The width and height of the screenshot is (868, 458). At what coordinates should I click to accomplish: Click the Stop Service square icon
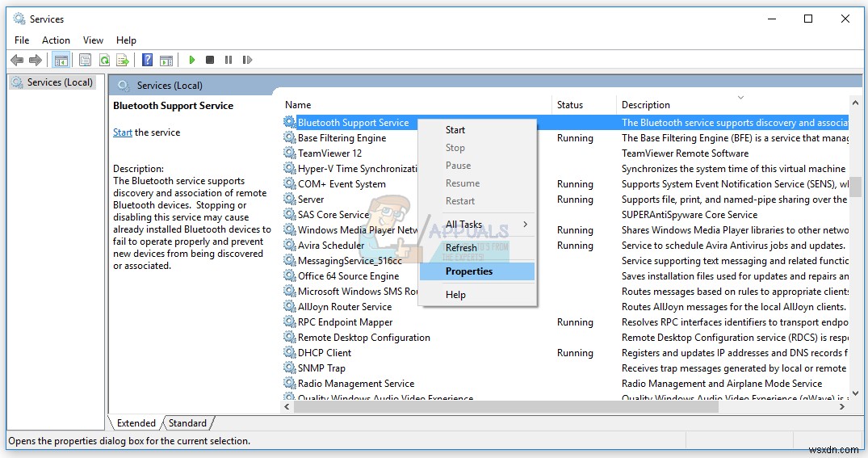(210, 60)
